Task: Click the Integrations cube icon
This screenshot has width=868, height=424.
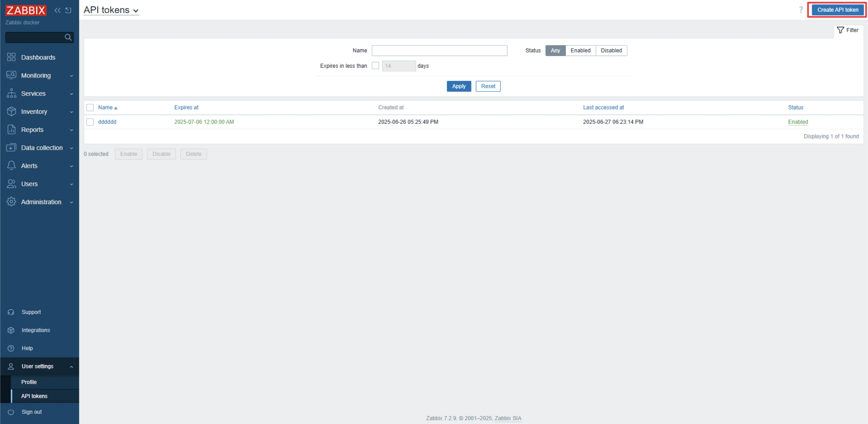Action: (x=11, y=330)
